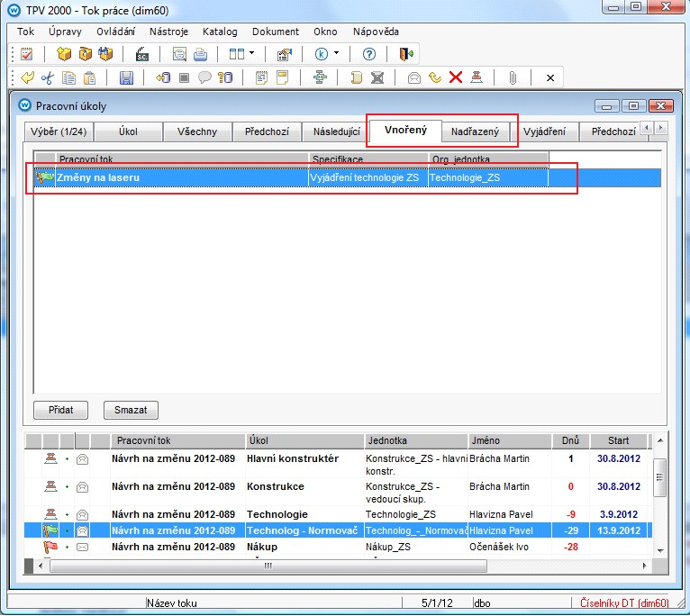
Task: Click the first yellow box package icon
Action: (x=64, y=54)
